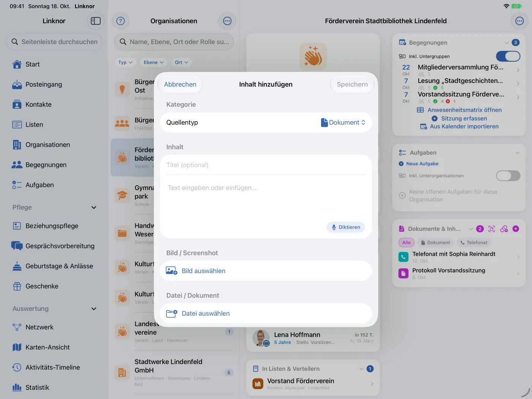532x399 pixels.
Task: Add new item with Dokumente plus icon
Action: click(x=516, y=229)
